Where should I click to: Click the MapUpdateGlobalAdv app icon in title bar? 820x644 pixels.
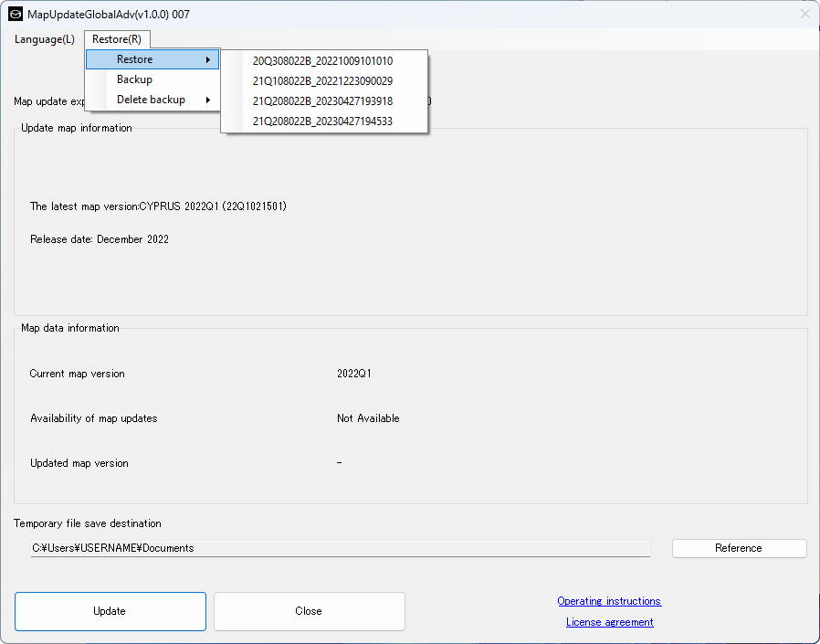[16, 15]
